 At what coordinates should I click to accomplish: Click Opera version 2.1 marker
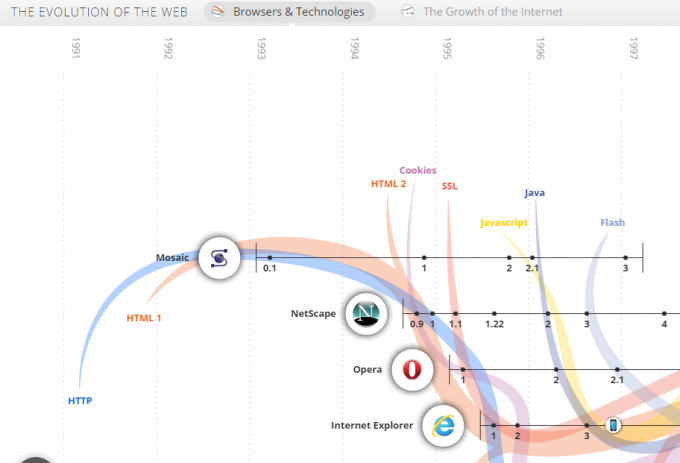tap(617, 370)
